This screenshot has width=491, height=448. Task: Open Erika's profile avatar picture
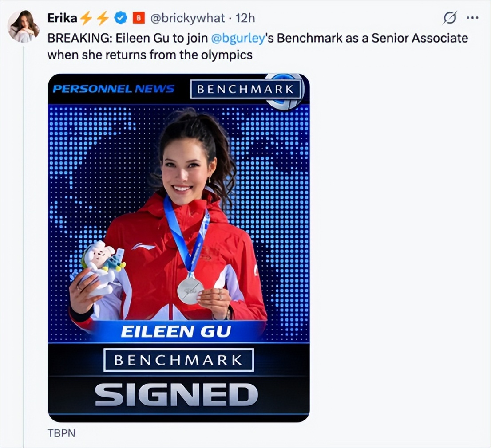[24, 26]
